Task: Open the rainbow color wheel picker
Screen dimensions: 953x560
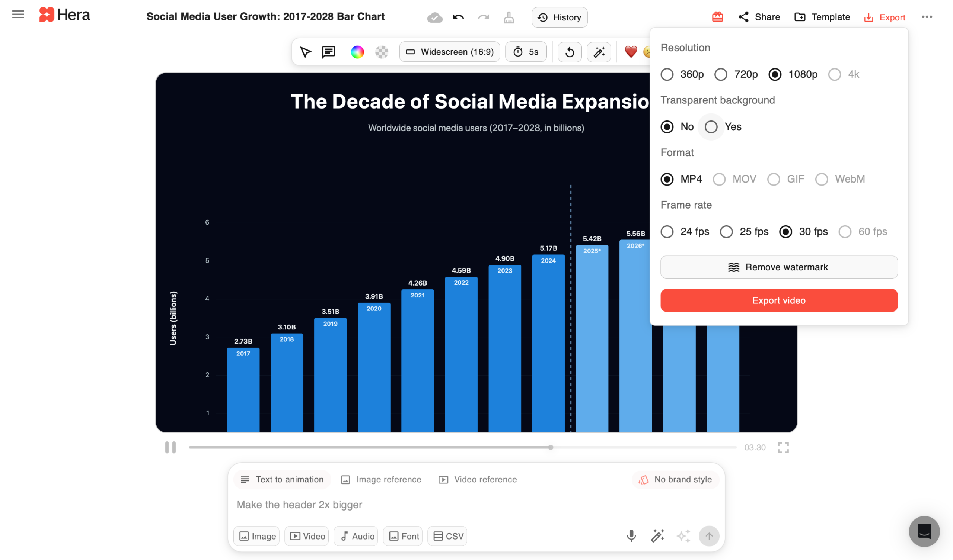Action: [357, 52]
